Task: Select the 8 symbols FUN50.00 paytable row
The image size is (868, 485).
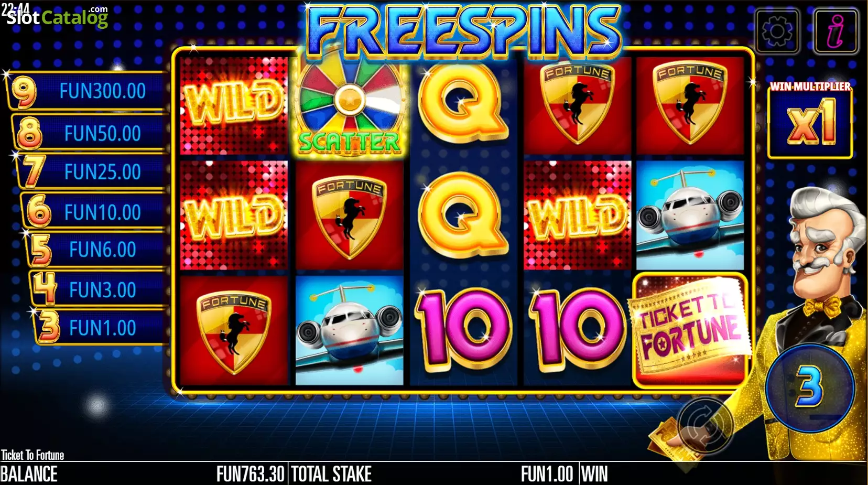Action: [90, 133]
